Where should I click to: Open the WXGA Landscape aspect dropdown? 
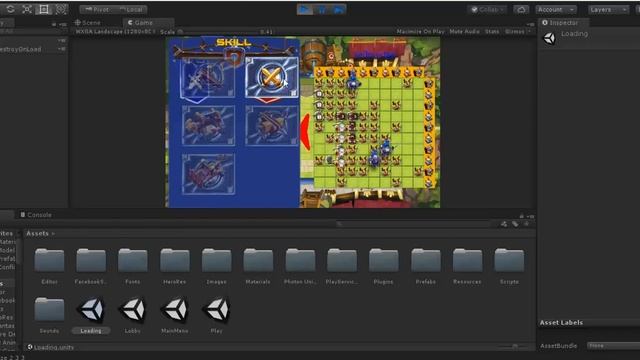pyautogui.click(x=115, y=31)
